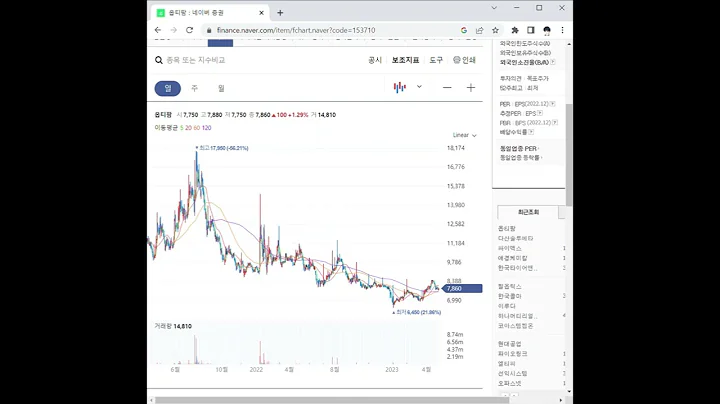Open the Linear scale dropdown

[x=465, y=135]
